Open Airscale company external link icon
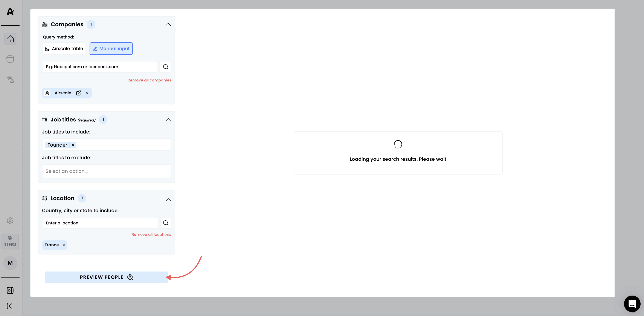The width and height of the screenshot is (644, 316). [78, 93]
